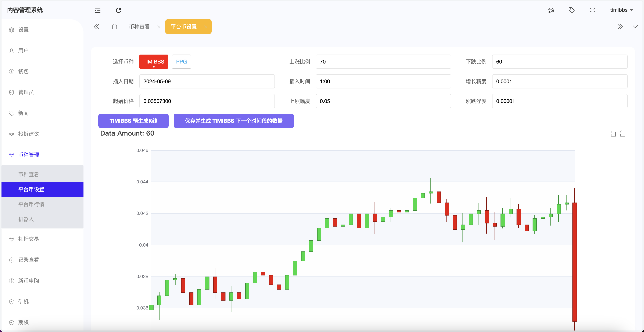Expand the 记录查看 menu
This screenshot has width=644, height=332.
pyautogui.click(x=42, y=260)
